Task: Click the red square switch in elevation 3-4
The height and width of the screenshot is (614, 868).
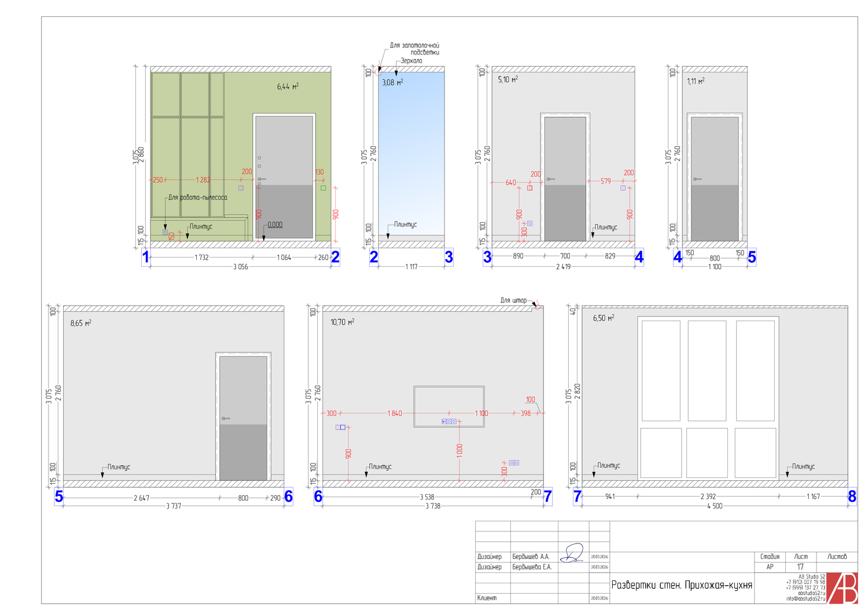Action: click(529, 187)
